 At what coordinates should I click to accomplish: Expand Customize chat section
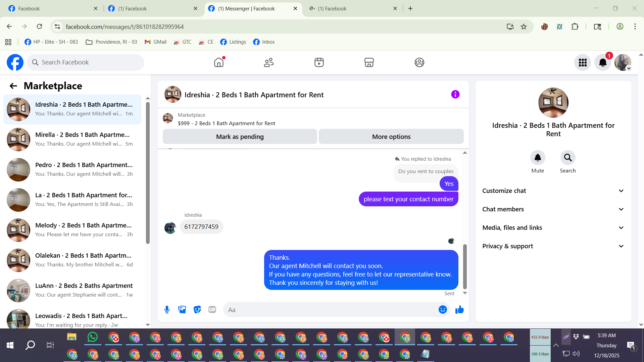[x=553, y=191]
